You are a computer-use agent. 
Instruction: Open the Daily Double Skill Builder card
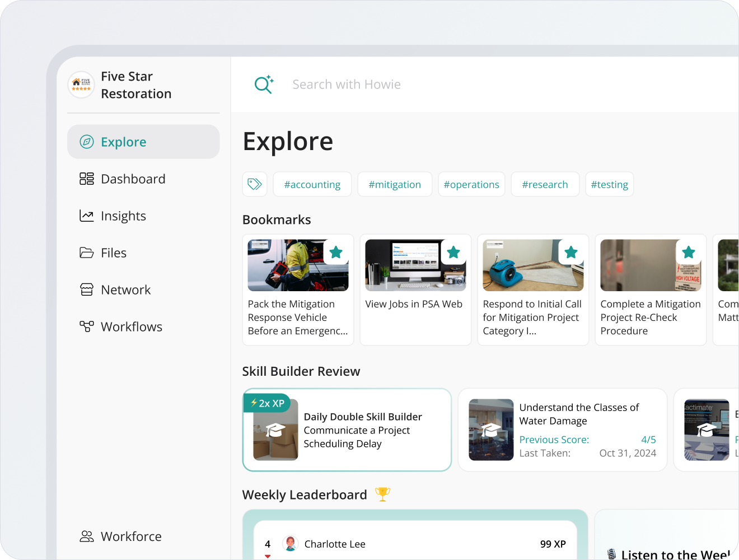pos(347,430)
